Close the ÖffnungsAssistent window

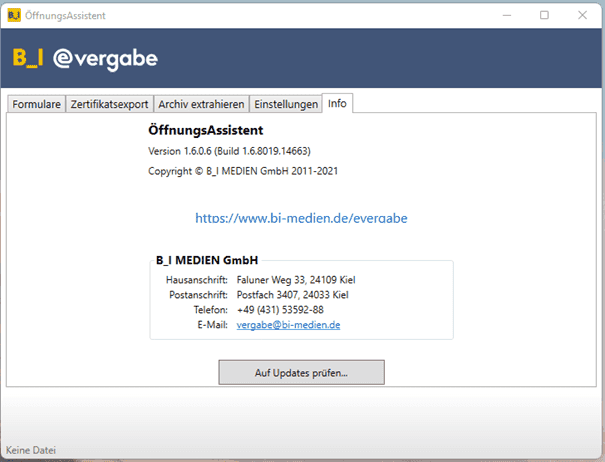click(587, 15)
